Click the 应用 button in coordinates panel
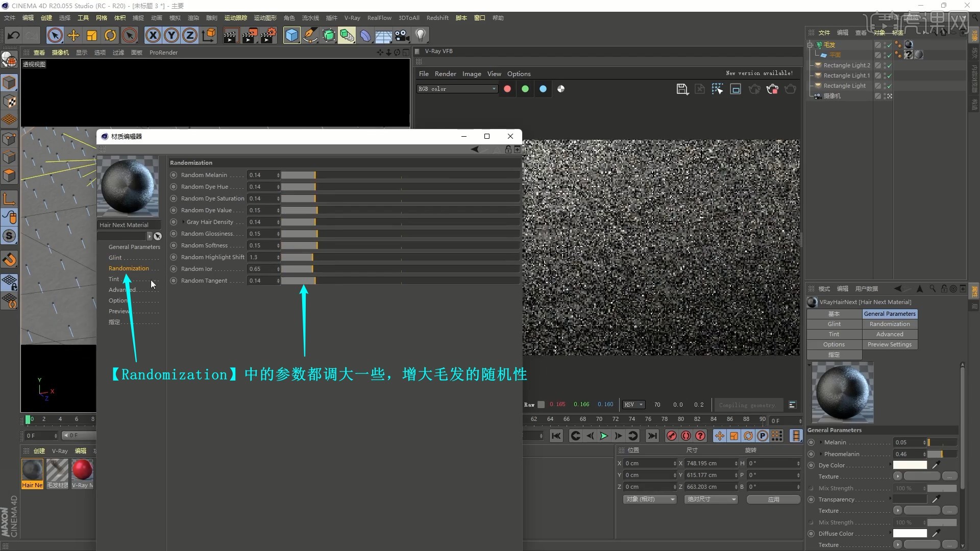 (773, 499)
